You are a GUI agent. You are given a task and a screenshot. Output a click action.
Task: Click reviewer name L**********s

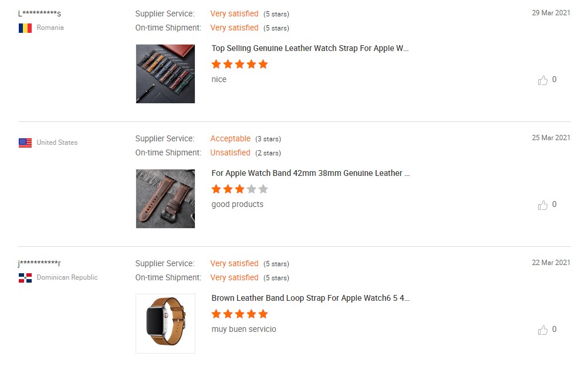pyautogui.click(x=39, y=13)
